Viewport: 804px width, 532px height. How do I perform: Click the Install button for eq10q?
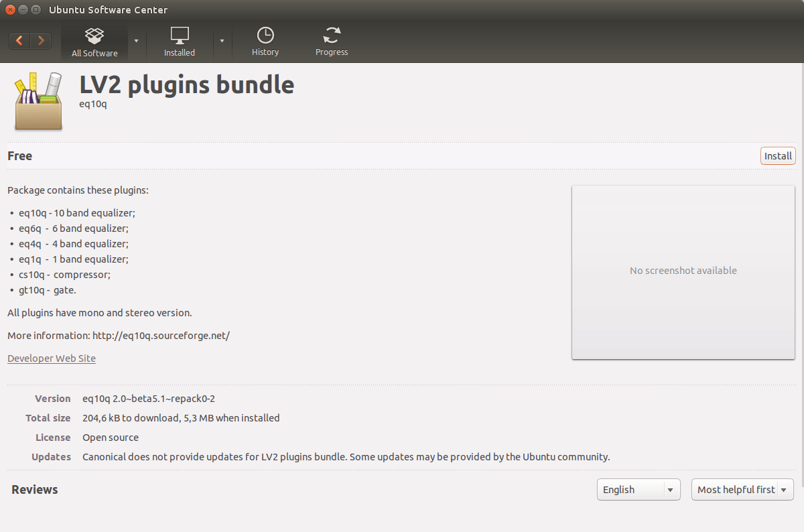pyautogui.click(x=777, y=155)
